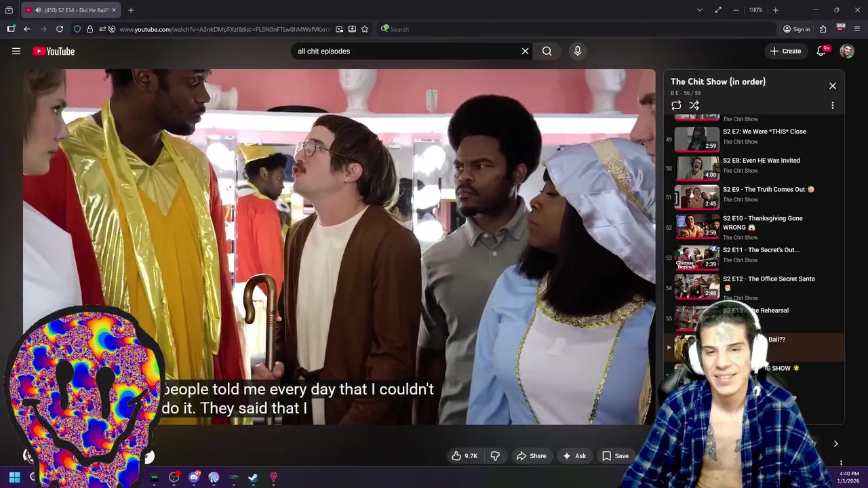The height and width of the screenshot is (488, 868).
Task: Click the YouTube search magnifier button
Action: tap(547, 51)
